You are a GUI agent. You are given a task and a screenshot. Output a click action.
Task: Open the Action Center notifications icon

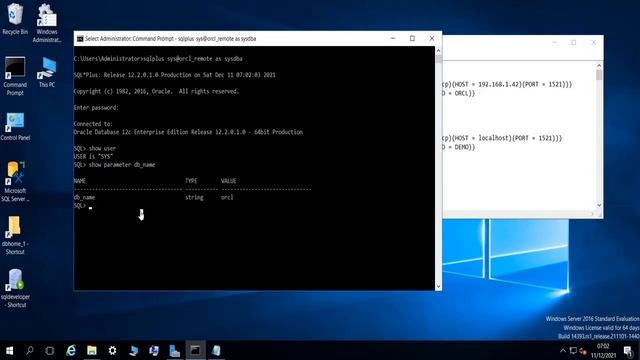tap(629, 351)
